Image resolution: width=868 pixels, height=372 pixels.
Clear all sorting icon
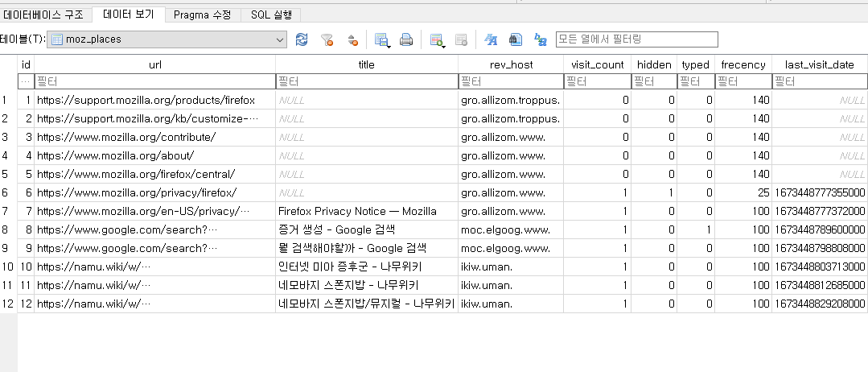coord(352,39)
